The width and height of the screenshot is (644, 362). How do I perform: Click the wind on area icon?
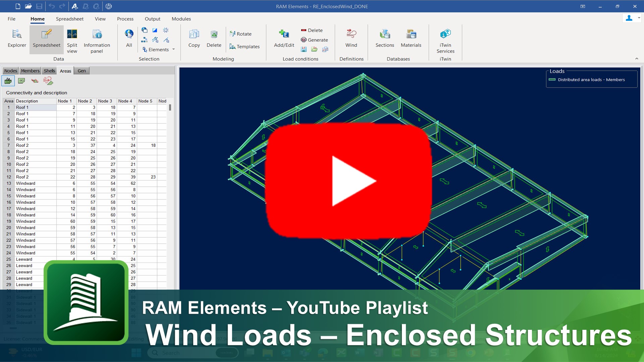(x=48, y=81)
